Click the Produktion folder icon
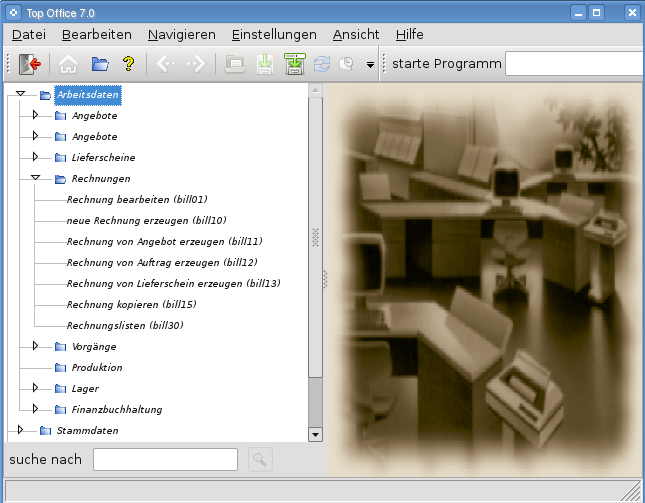 click(x=60, y=368)
